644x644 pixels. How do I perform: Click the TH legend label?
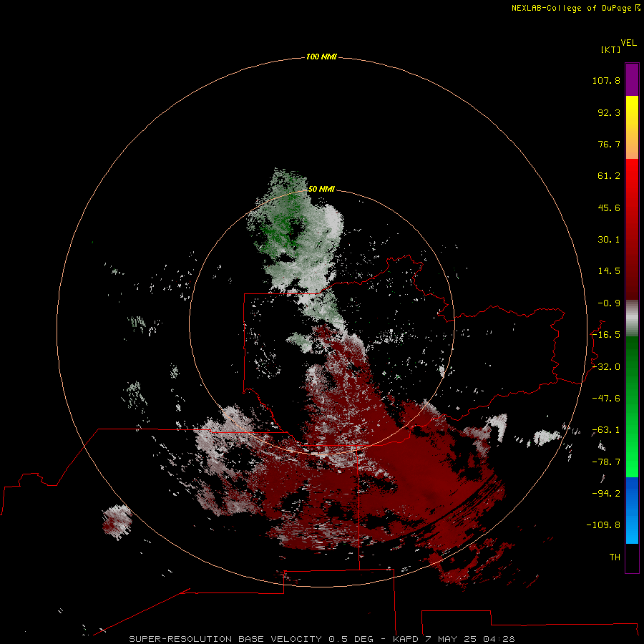(x=615, y=557)
